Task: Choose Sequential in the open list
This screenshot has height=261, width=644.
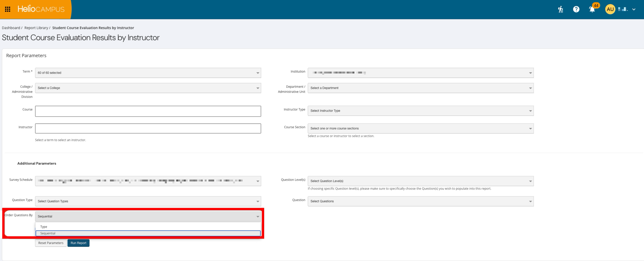Action: pyautogui.click(x=148, y=233)
